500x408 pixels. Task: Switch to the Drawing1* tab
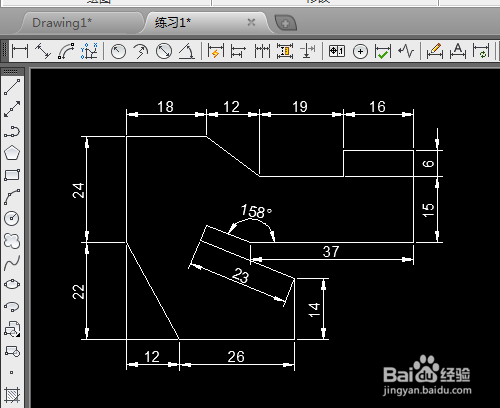pos(62,23)
